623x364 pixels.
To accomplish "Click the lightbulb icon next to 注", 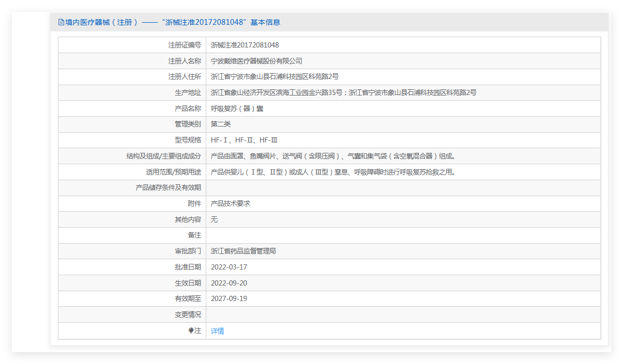I will coord(191,330).
